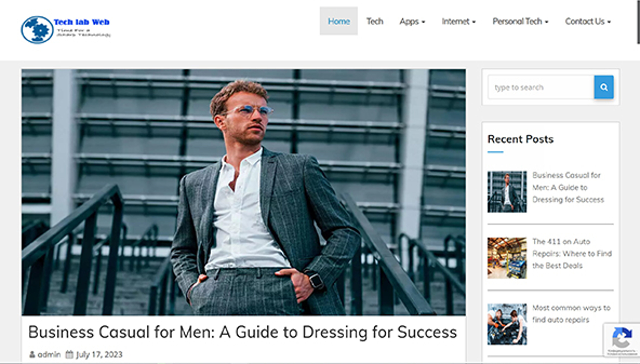Expand the Apps dropdown menu
Image resolution: width=640 pixels, height=364 pixels.
412,21
